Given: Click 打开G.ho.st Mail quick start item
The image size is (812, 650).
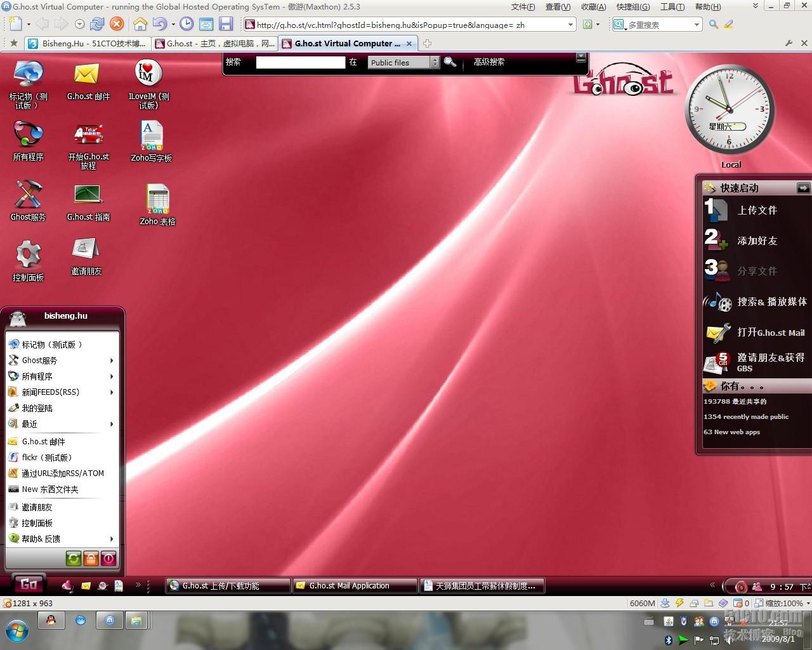Looking at the screenshot, I should tap(756, 332).
